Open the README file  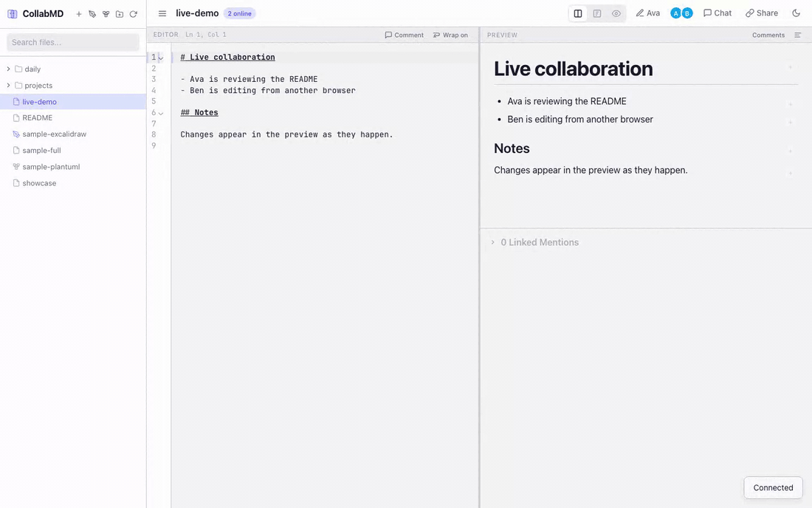point(36,117)
